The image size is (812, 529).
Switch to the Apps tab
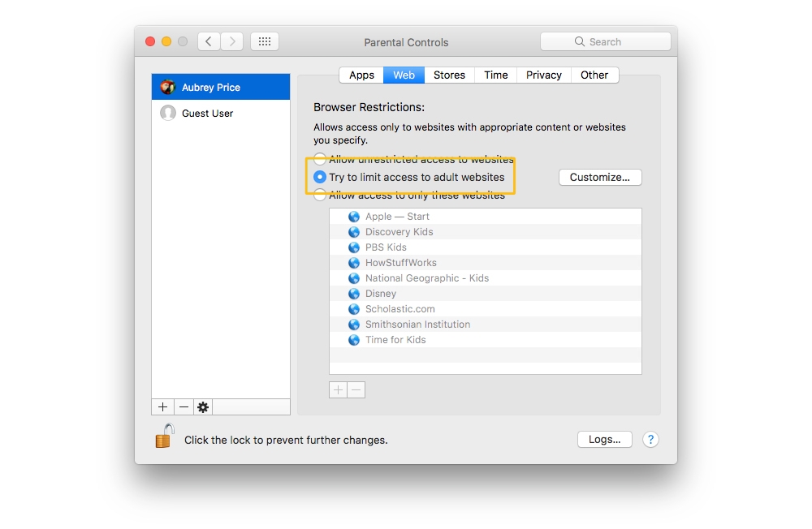(x=361, y=75)
